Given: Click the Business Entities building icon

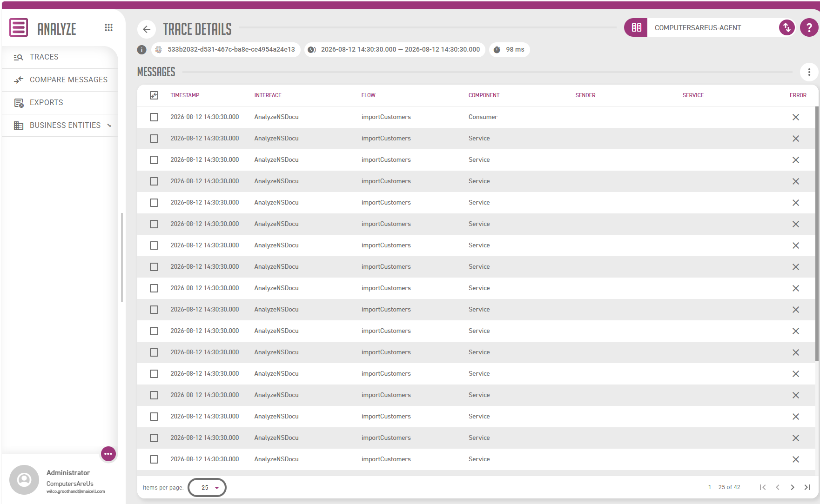Looking at the screenshot, I should 19,126.
